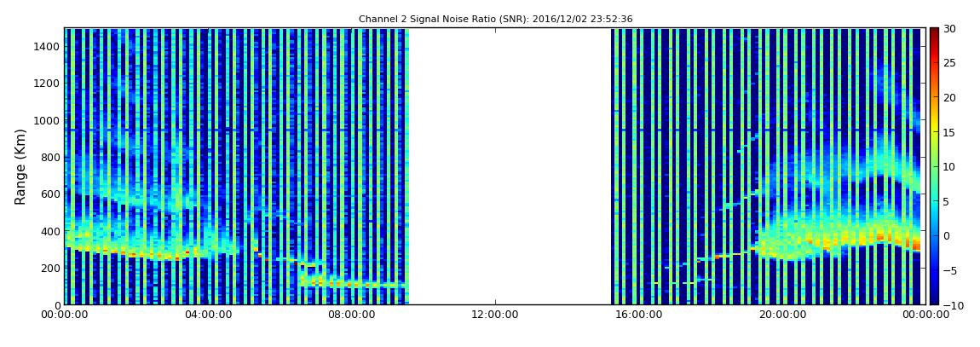Click the 400 y-axis tick label

click(x=50, y=231)
